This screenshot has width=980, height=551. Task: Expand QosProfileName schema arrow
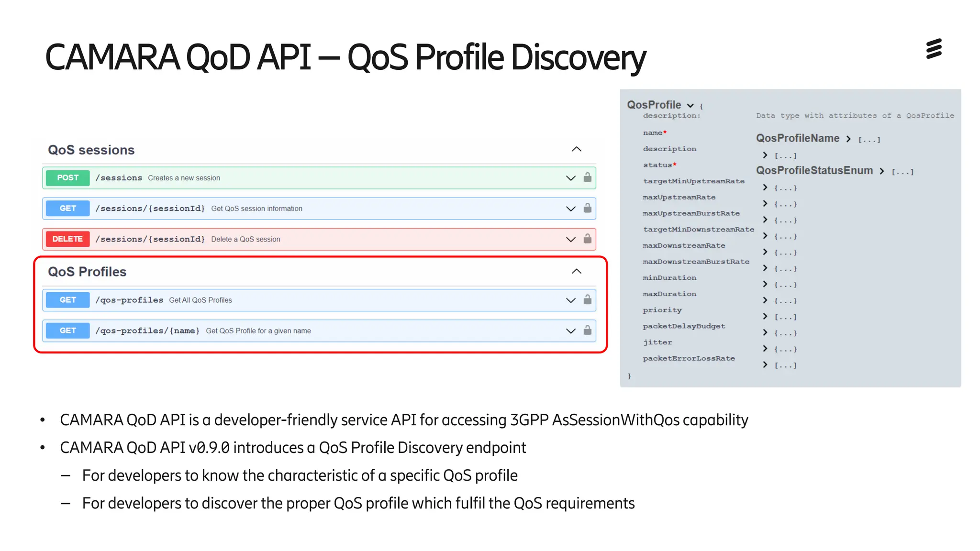click(x=848, y=139)
